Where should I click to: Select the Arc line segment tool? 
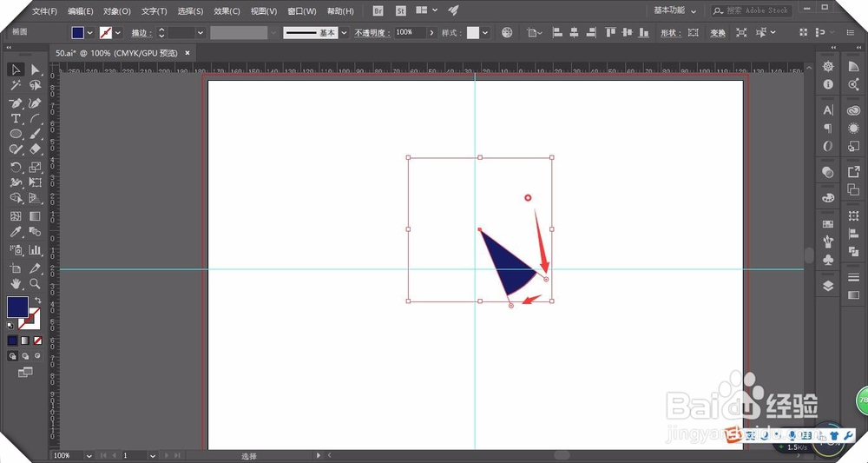35,118
